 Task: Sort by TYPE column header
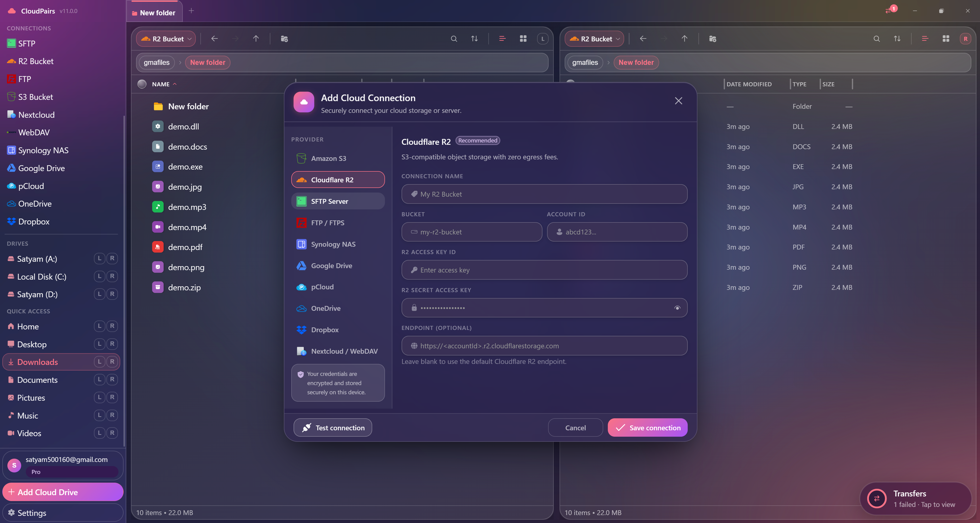pyautogui.click(x=799, y=84)
